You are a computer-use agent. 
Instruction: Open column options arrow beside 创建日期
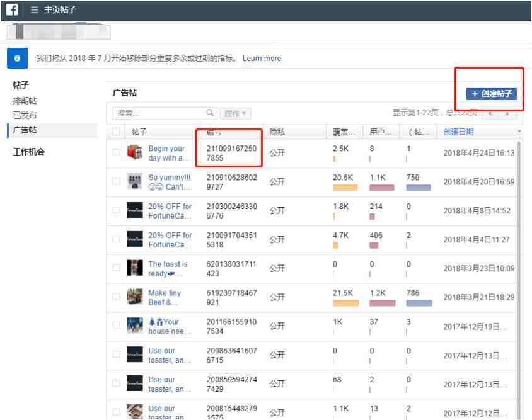(519, 132)
